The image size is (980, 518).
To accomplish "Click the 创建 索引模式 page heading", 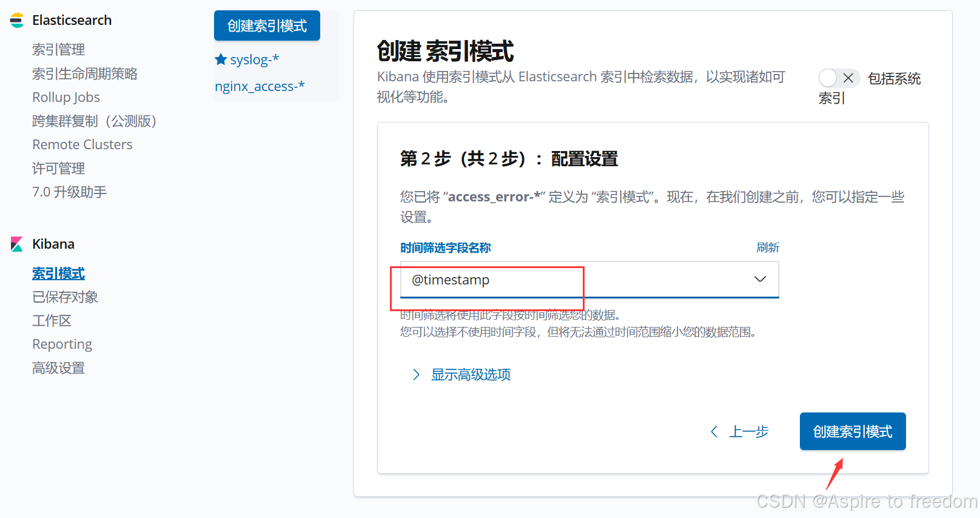I will pos(445,51).
